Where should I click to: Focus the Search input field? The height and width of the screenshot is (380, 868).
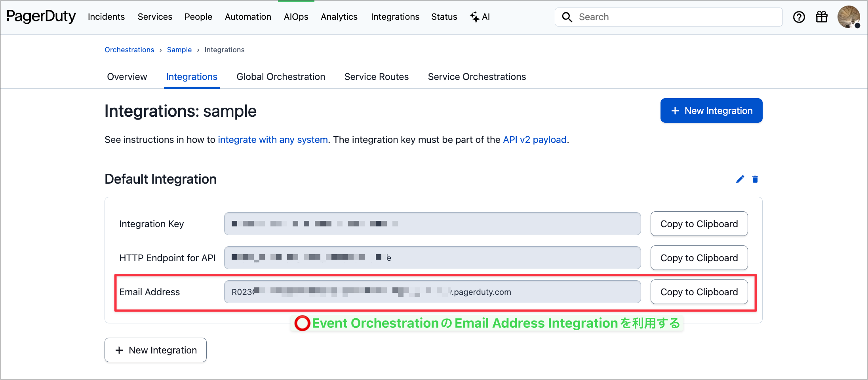(x=669, y=17)
